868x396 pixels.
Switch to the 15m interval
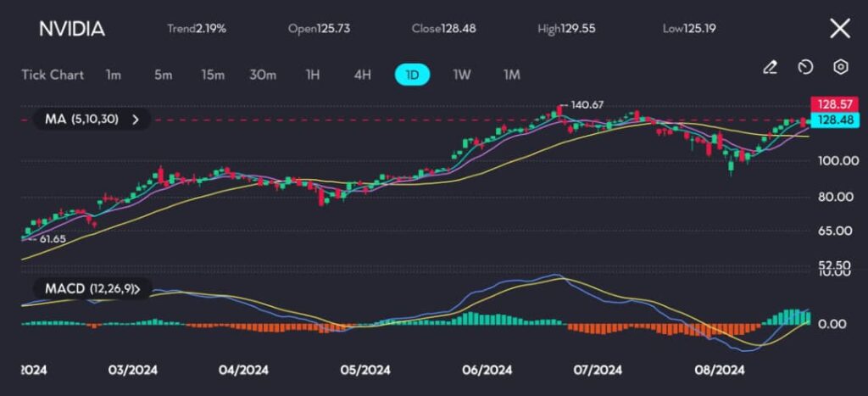pos(213,75)
